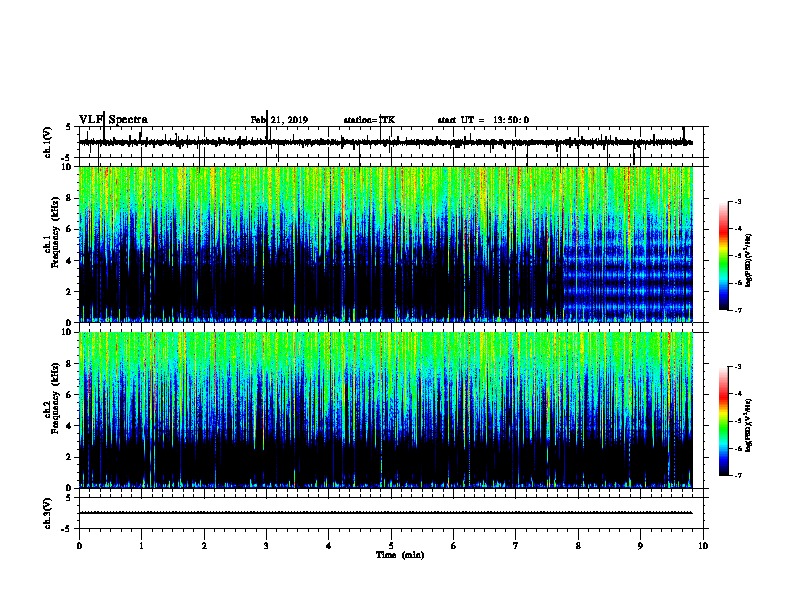Click the "-3" label on ch.1 color bar
Screen dimensions: 792x612
tap(737, 202)
